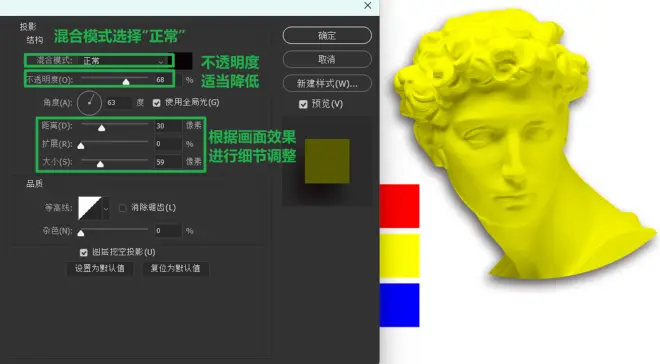Screen dimensions: 660x364
Task: Enable 消除锯齿(L) checkbox
Action: pos(122,207)
